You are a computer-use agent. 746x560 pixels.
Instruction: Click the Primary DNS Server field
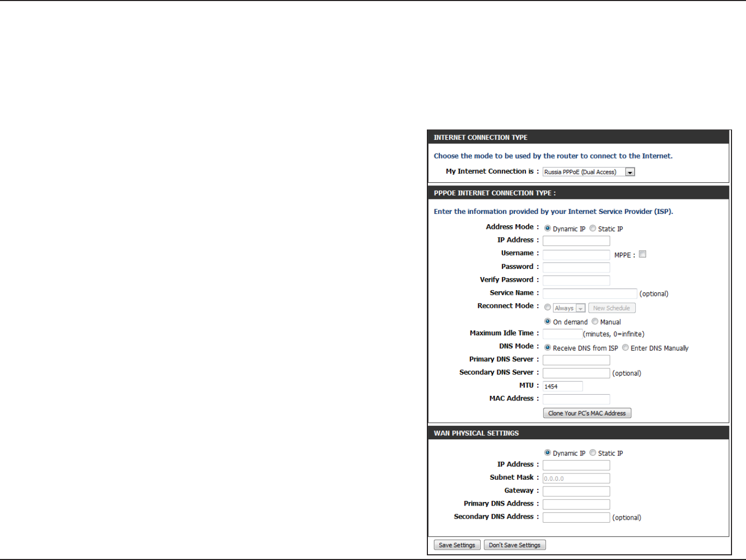click(x=576, y=360)
